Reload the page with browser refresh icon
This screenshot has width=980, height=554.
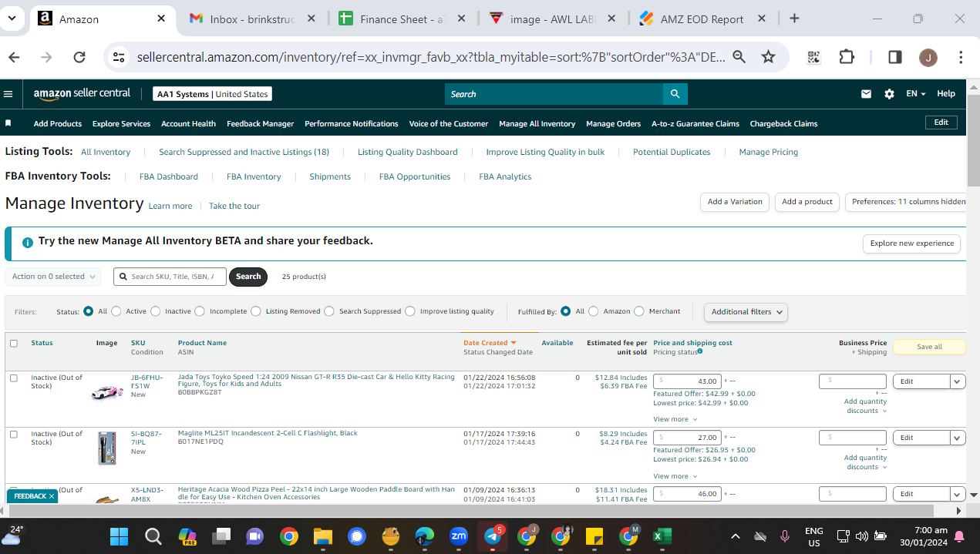(x=79, y=57)
